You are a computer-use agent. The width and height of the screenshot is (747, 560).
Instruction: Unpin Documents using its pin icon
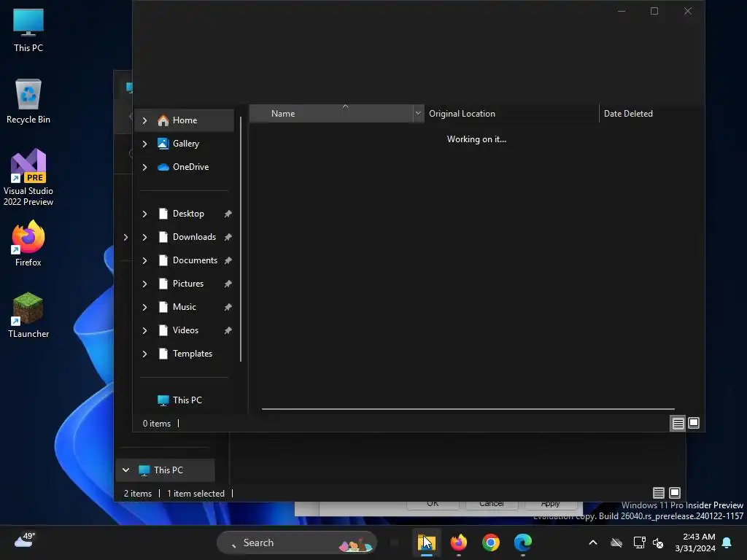[x=228, y=260]
